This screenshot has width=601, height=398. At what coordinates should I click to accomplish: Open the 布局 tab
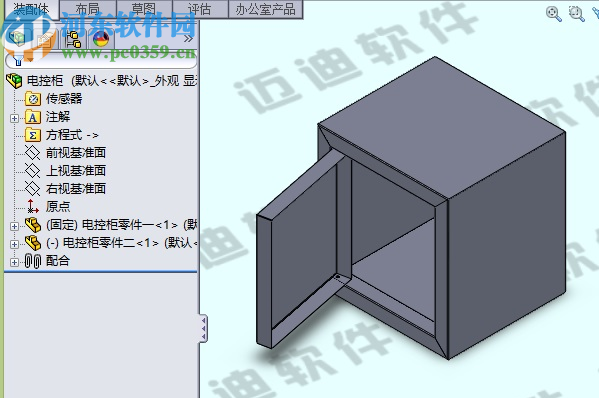[x=88, y=9]
